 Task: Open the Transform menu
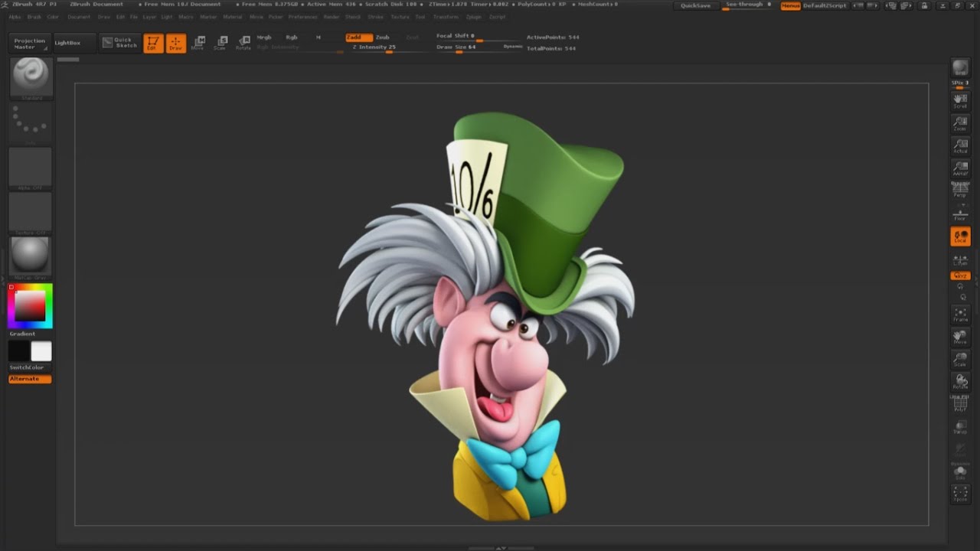tap(446, 17)
